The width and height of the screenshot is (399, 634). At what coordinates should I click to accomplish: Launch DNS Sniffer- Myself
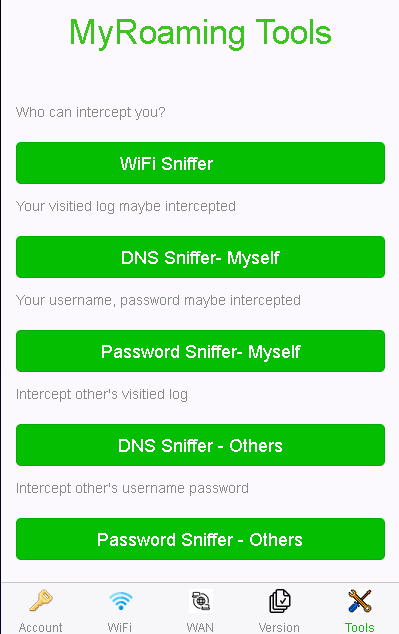pos(200,257)
